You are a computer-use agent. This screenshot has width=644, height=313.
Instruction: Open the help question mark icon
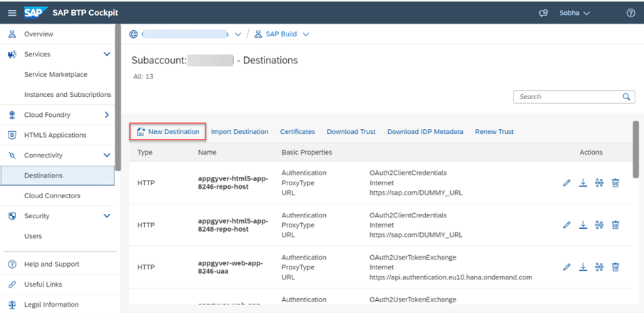631,13
